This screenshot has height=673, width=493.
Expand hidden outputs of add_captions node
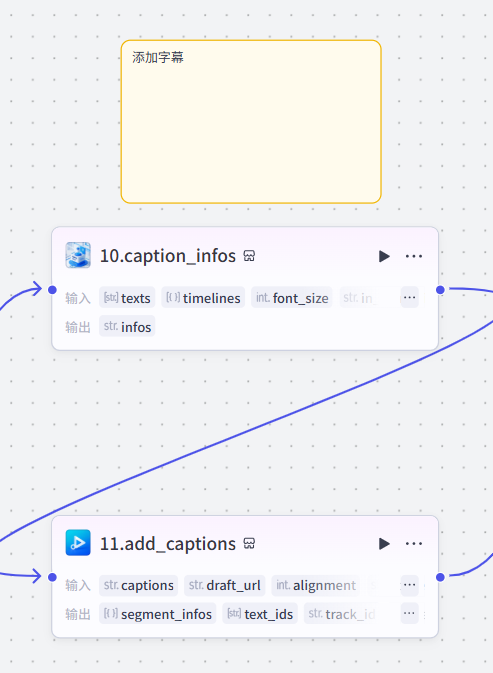[x=409, y=614]
